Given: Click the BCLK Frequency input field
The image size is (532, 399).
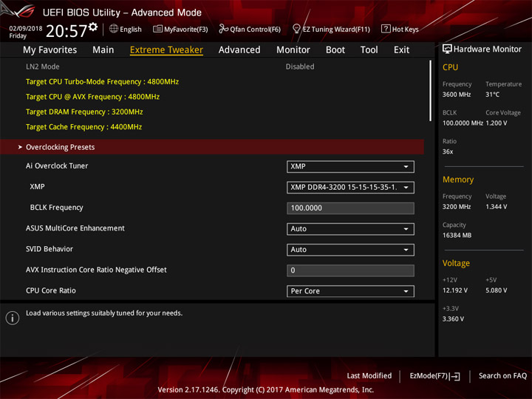Looking at the screenshot, I should pos(350,208).
